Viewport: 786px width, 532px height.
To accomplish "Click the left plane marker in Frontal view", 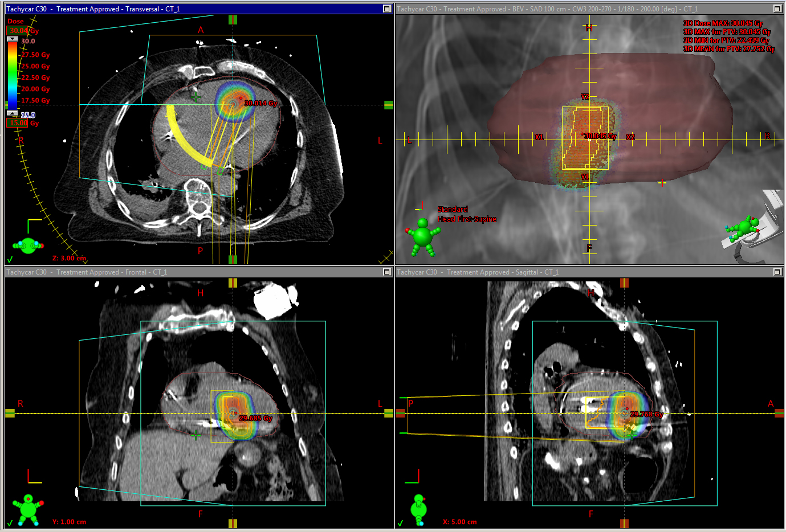I will [10, 414].
